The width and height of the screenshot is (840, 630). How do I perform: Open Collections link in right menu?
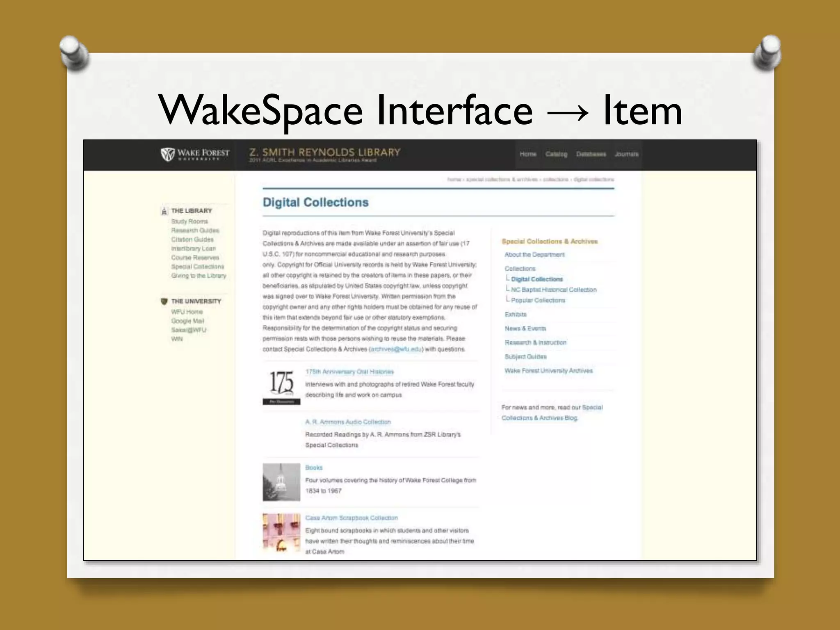(520, 269)
